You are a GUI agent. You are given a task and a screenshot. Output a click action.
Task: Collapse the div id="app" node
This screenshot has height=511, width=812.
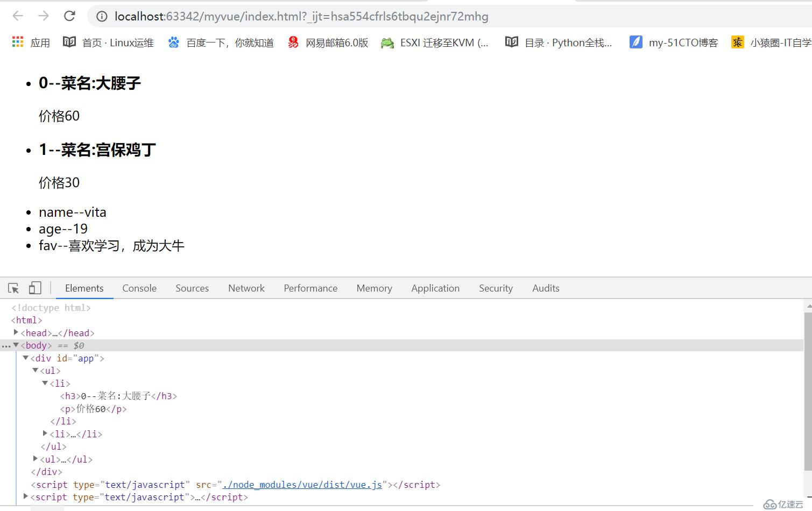point(26,358)
